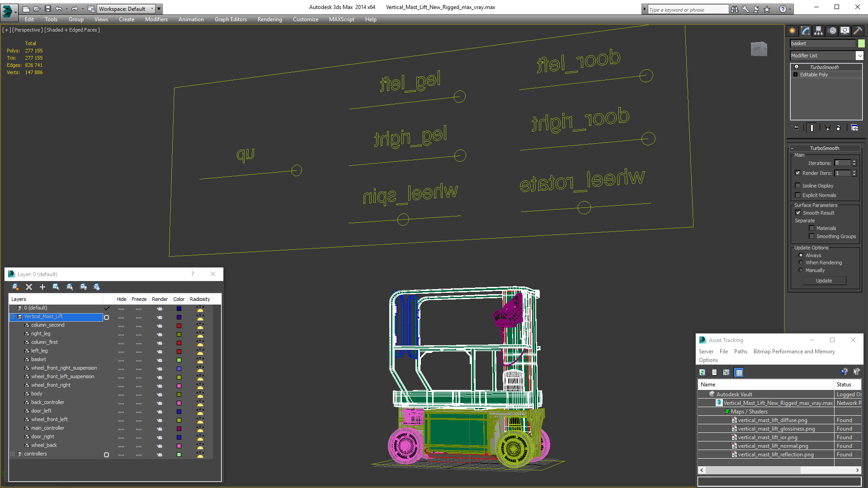Open the Create command panel tab
868x488 pixels.
tap(793, 31)
